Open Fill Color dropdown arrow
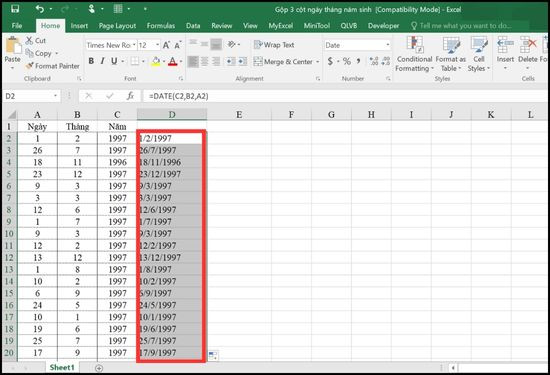550x375 pixels. pos(163,61)
